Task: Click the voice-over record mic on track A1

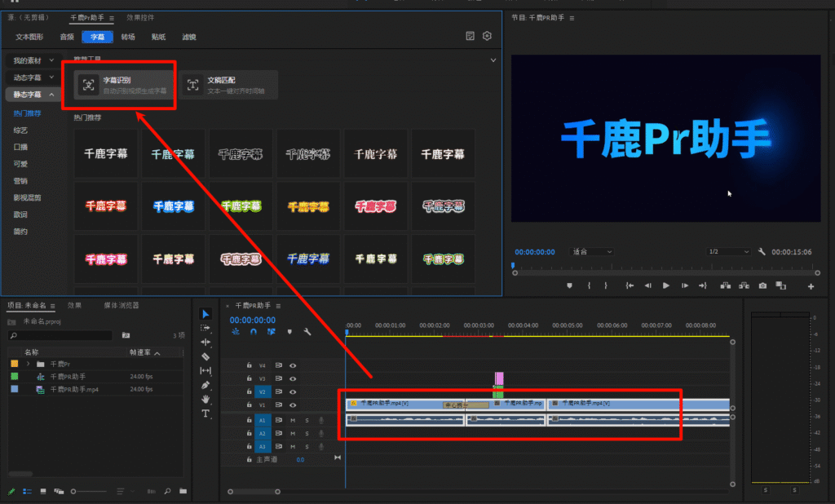Action: point(321,420)
